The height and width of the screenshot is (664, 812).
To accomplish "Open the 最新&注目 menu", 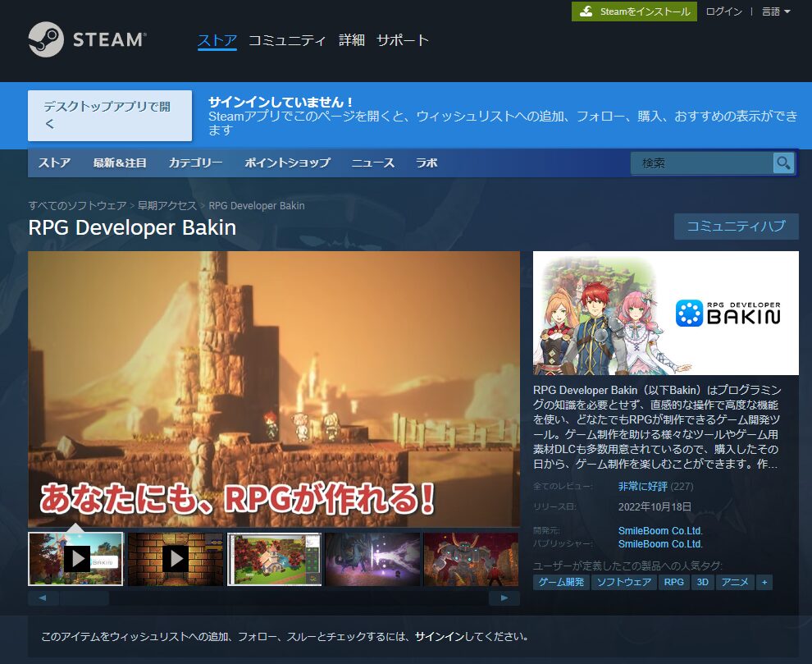I will click(120, 163).
